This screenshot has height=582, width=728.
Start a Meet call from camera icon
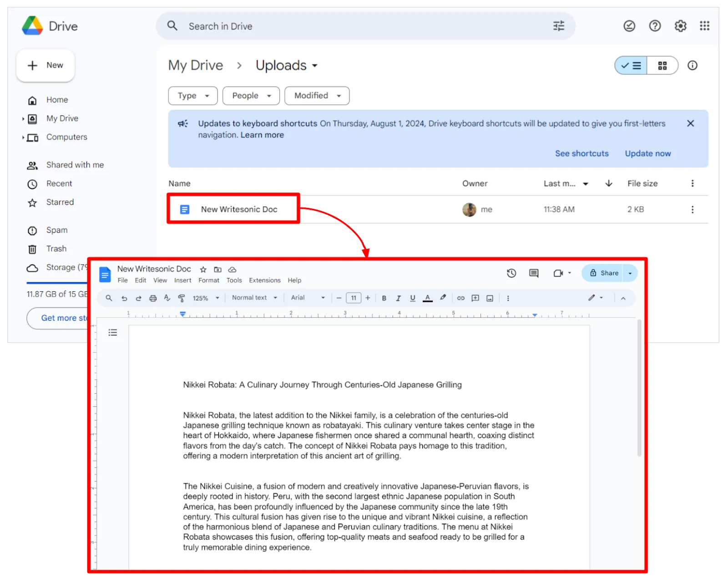558,273
